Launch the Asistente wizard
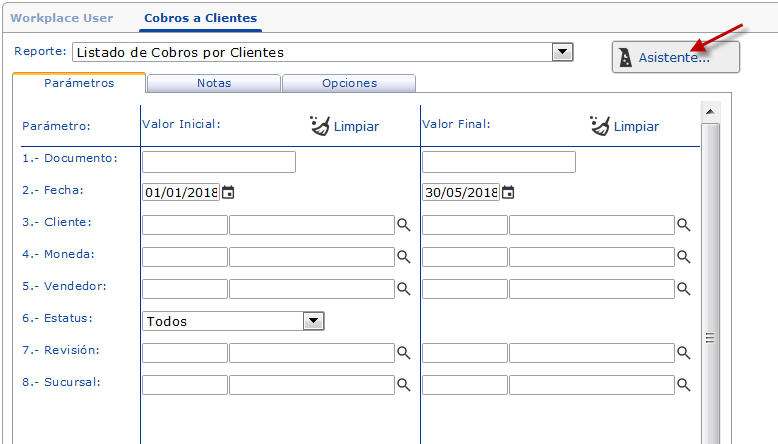778x444 pixels. tap(675, 58)
